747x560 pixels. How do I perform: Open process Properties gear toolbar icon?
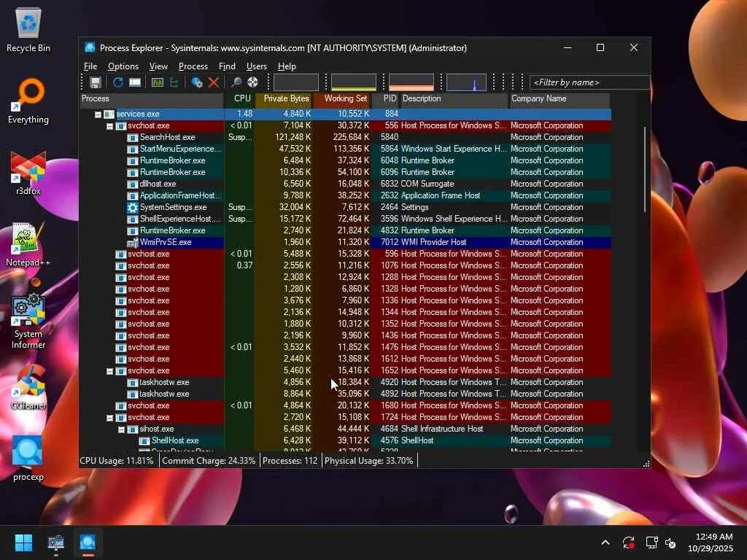197,82
